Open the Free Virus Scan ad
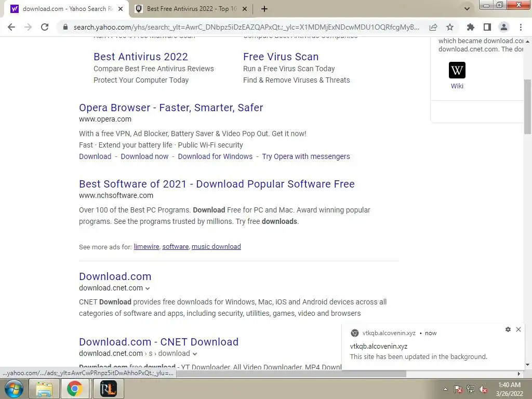The width and height of the screenshot is (532, 399). (x=281, y=57)
